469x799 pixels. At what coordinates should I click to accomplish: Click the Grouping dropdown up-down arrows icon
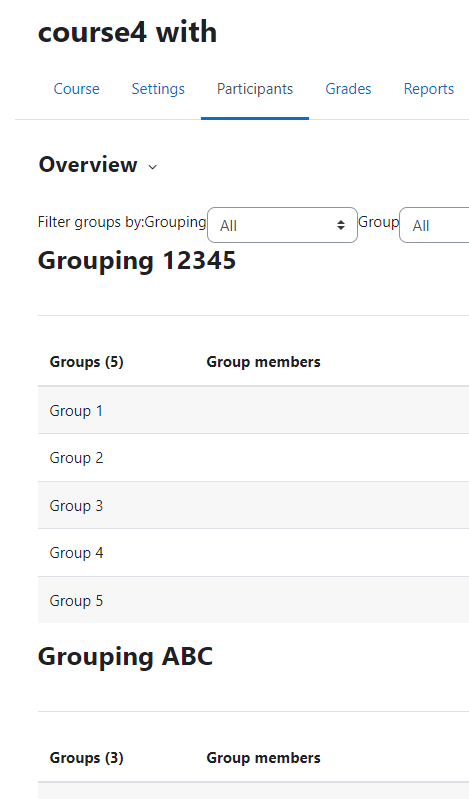341,225
